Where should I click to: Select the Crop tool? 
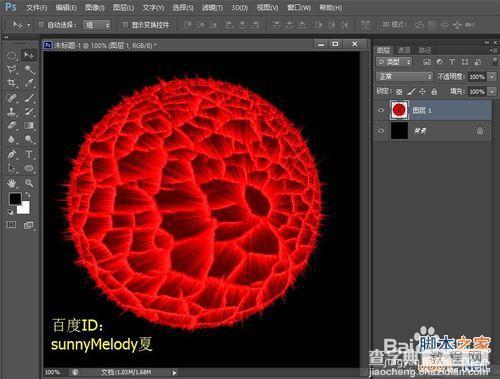(12, 83)
